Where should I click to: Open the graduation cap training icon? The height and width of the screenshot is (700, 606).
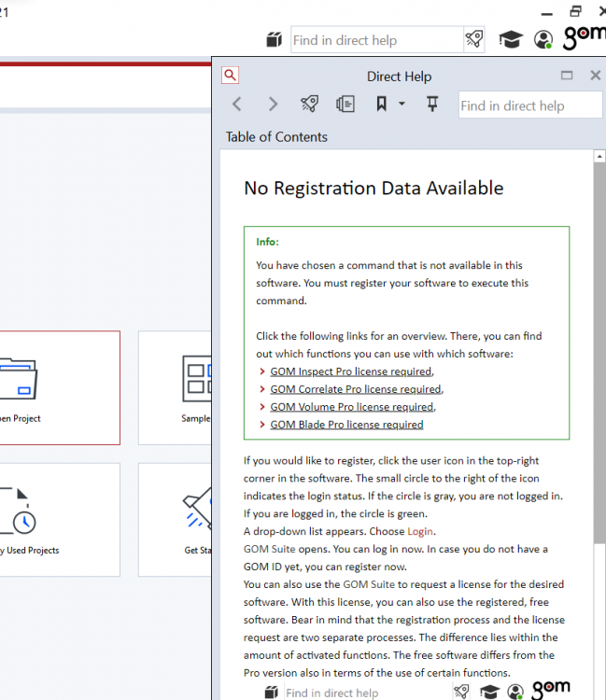(x=510, y=39)
